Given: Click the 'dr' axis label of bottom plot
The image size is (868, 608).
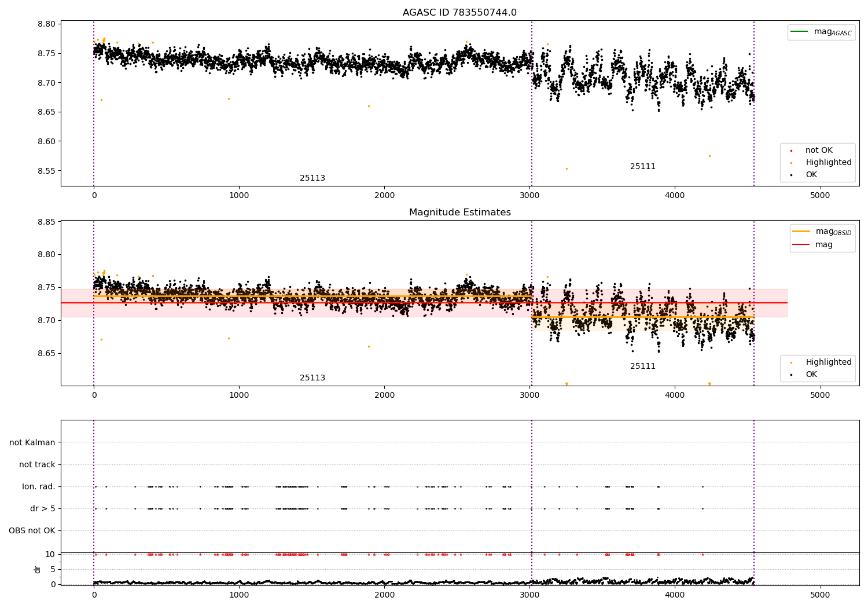Looking at the screenshot, I should [x=37, y=569].
